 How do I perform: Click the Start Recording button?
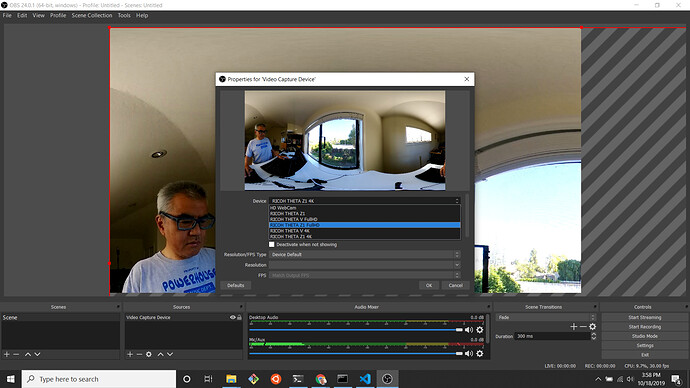click(x=644, y=327)
